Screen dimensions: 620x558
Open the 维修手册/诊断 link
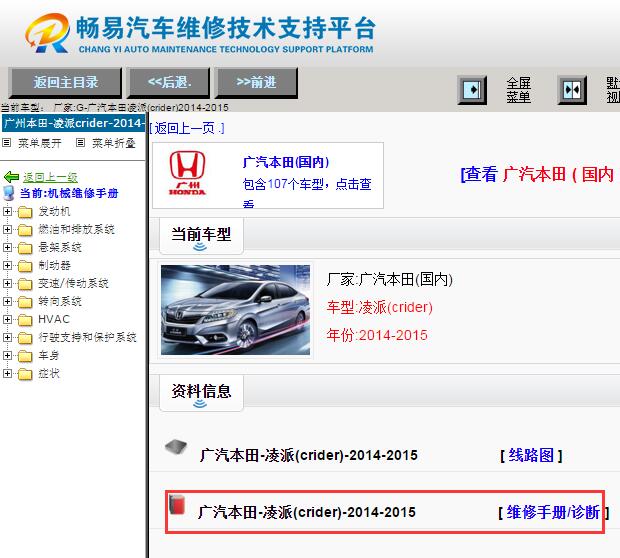[x=553, y=512]
